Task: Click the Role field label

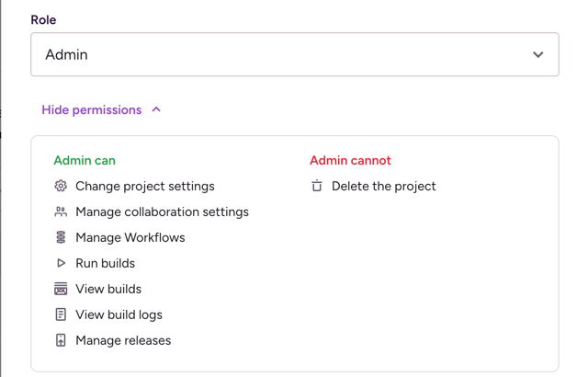Action: 43,19
